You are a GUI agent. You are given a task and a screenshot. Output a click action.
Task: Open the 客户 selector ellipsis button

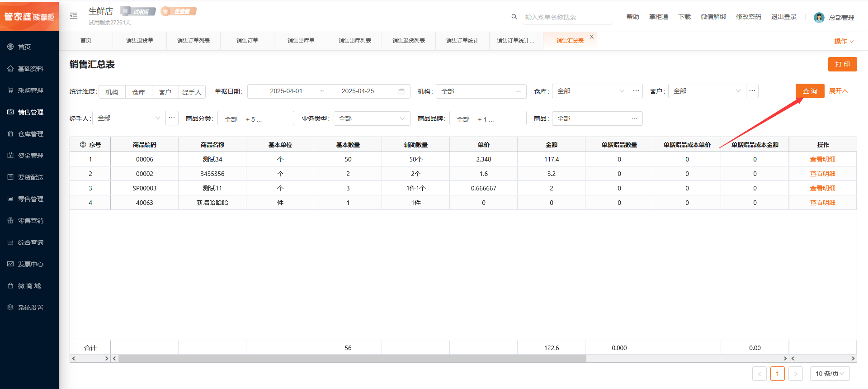[x=752, y=91]
